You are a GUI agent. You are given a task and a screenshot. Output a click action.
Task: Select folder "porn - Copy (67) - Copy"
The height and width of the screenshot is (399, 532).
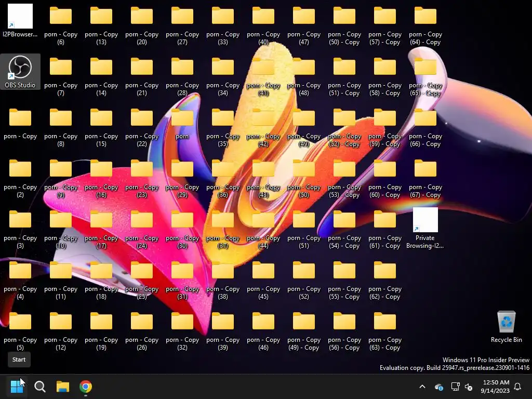tap(425, 179)
